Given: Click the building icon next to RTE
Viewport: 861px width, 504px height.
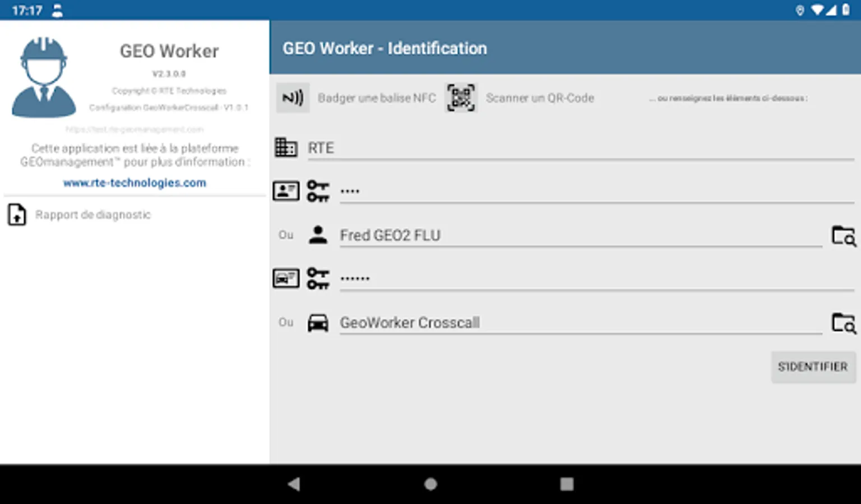Looking at the screenshot, I should pos(286,147).
